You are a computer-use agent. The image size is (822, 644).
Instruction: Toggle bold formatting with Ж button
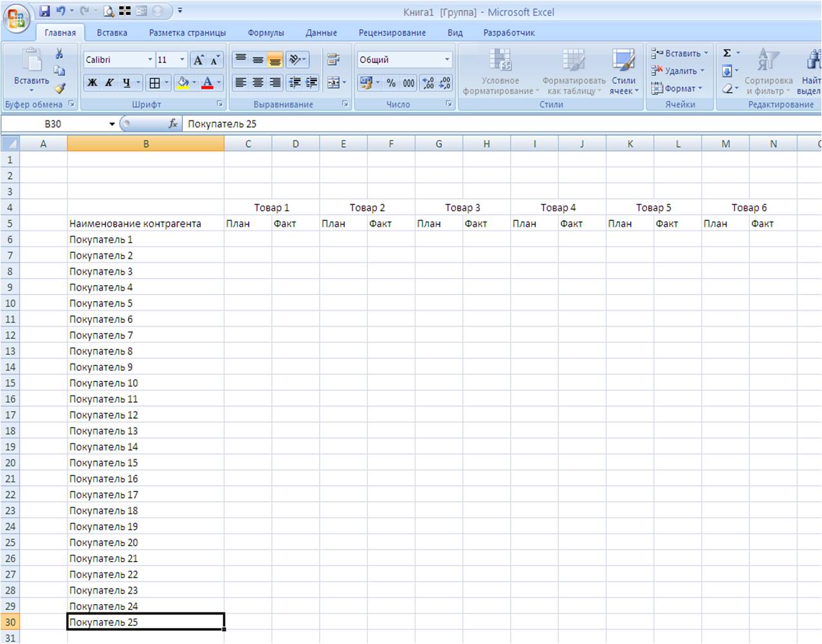(x=92, y=83)
